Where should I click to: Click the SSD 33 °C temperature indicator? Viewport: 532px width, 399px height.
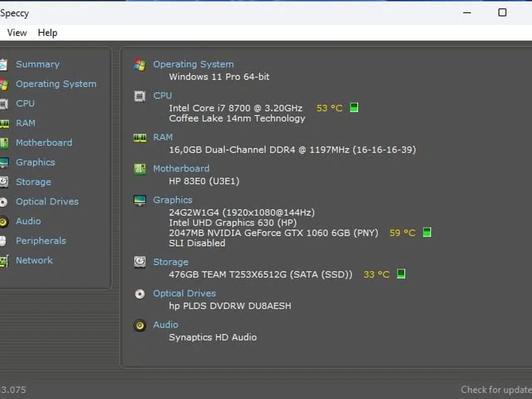coord(401,274)
